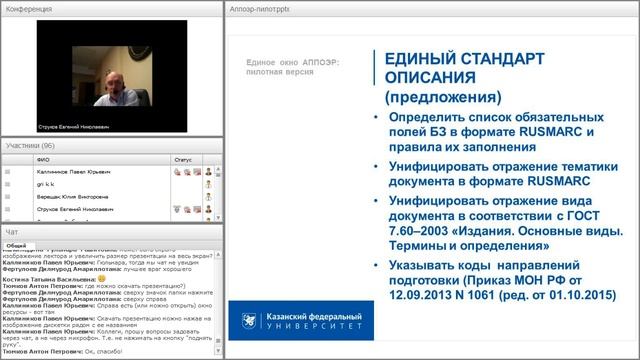Click webcam status icon for Калинников Павел Юрьевич

[187, 172]
